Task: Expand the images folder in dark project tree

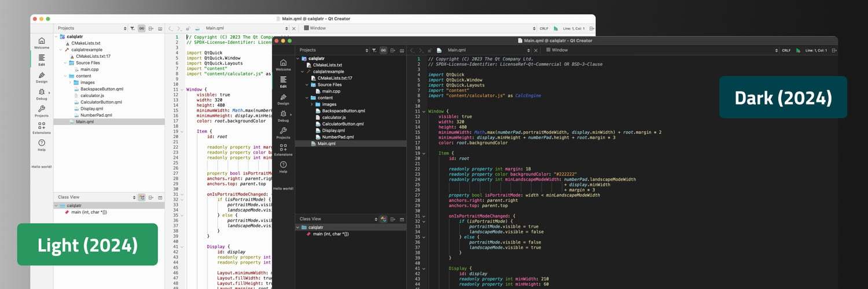Action: (x=311, y=105)
